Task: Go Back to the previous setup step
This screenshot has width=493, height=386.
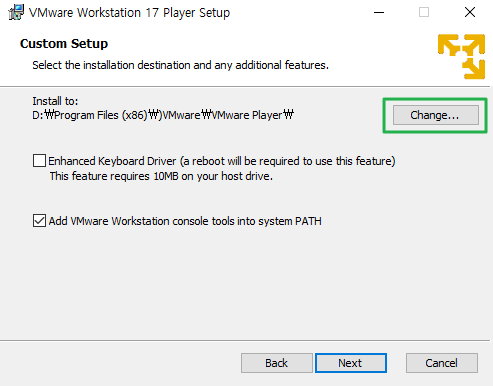Action: 276,363
